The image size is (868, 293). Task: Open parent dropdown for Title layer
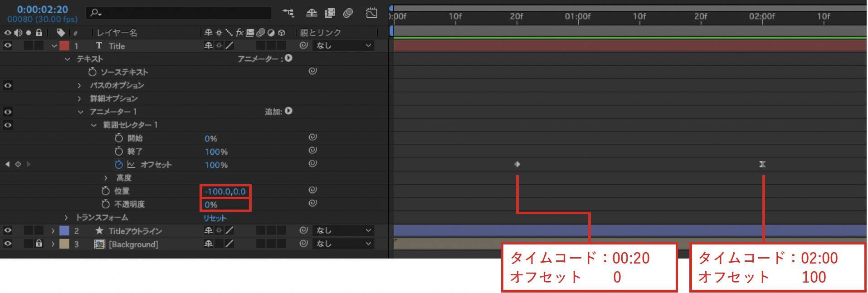pos(343,45)
